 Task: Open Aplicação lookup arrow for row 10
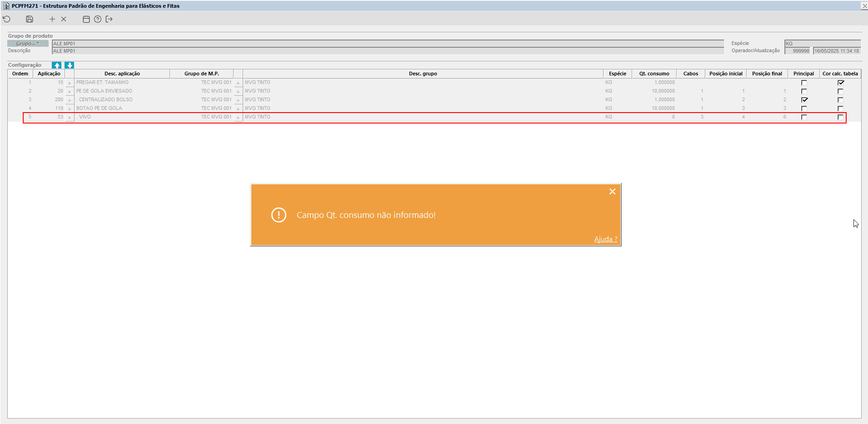[70, 83]
